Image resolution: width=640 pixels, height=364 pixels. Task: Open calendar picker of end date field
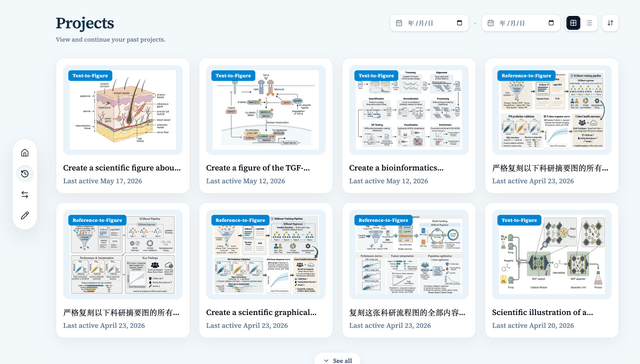tap(551, 23)
